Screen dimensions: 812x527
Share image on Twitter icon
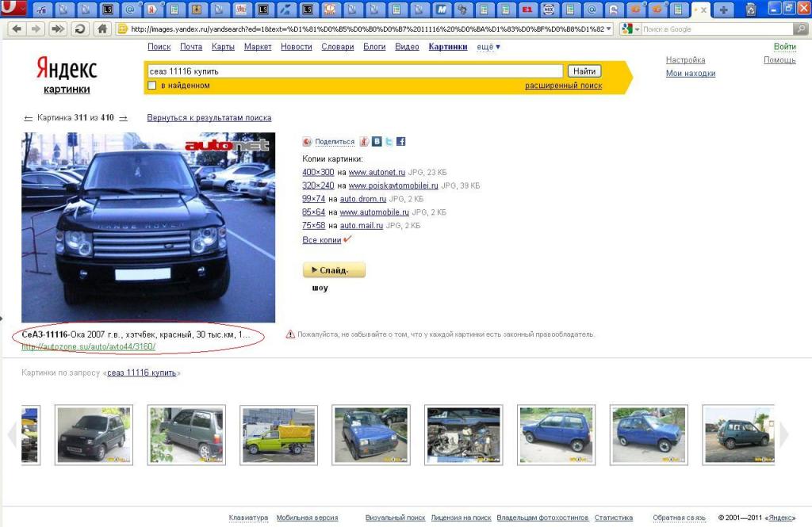point(389,142)
